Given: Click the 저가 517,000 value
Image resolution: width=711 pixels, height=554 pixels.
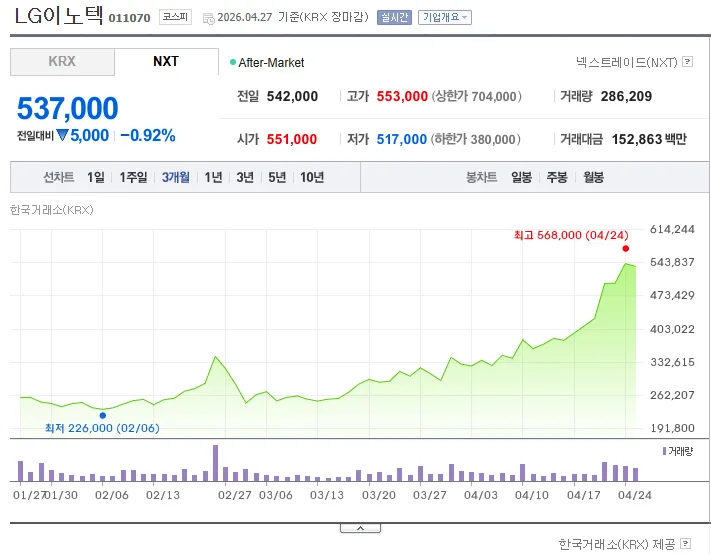Looking at the screenshot, I should [402, 139].
